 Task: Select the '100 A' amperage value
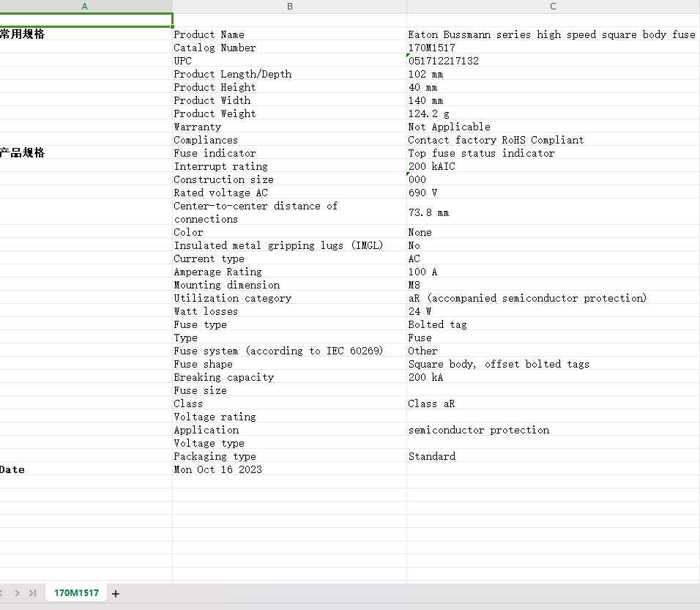pos(554,272)
